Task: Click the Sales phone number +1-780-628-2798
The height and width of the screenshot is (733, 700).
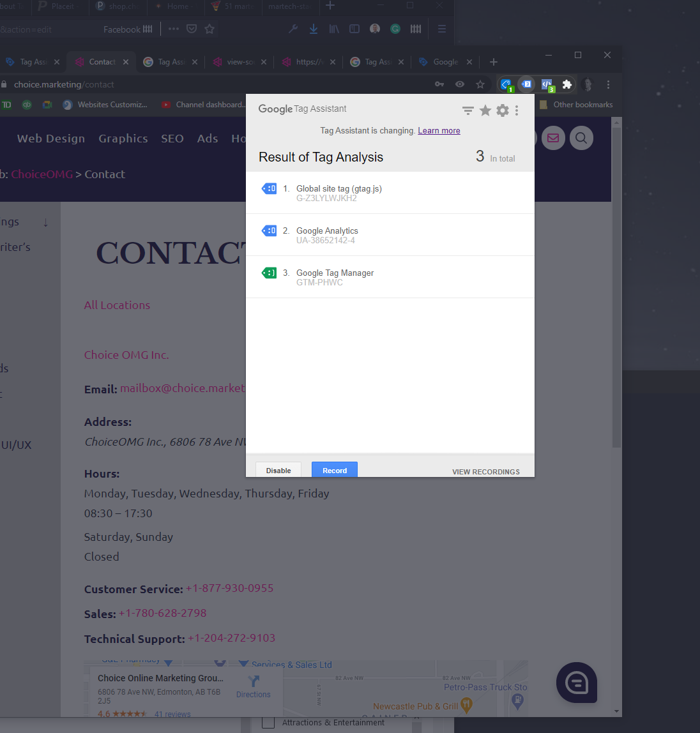Action: 162,613
